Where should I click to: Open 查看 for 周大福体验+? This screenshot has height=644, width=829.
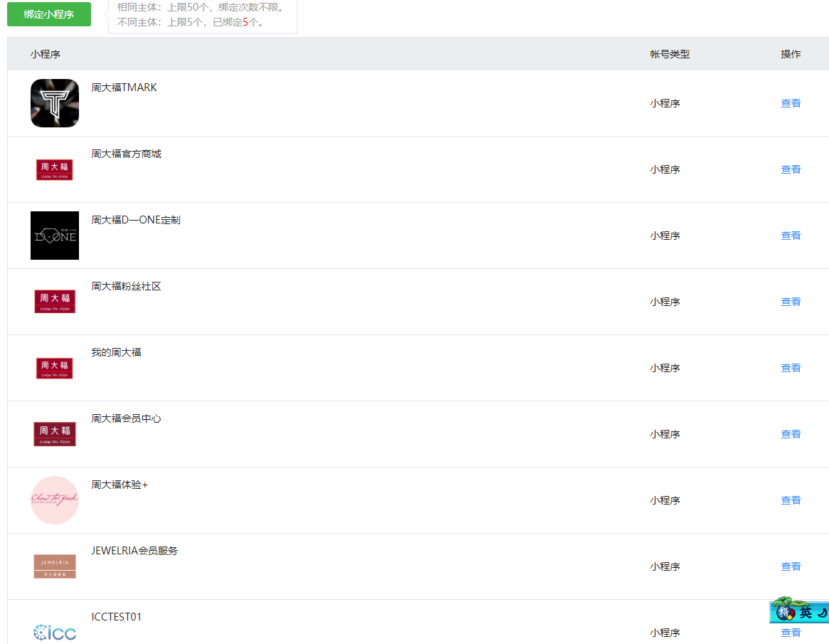[x=791, y=500]
